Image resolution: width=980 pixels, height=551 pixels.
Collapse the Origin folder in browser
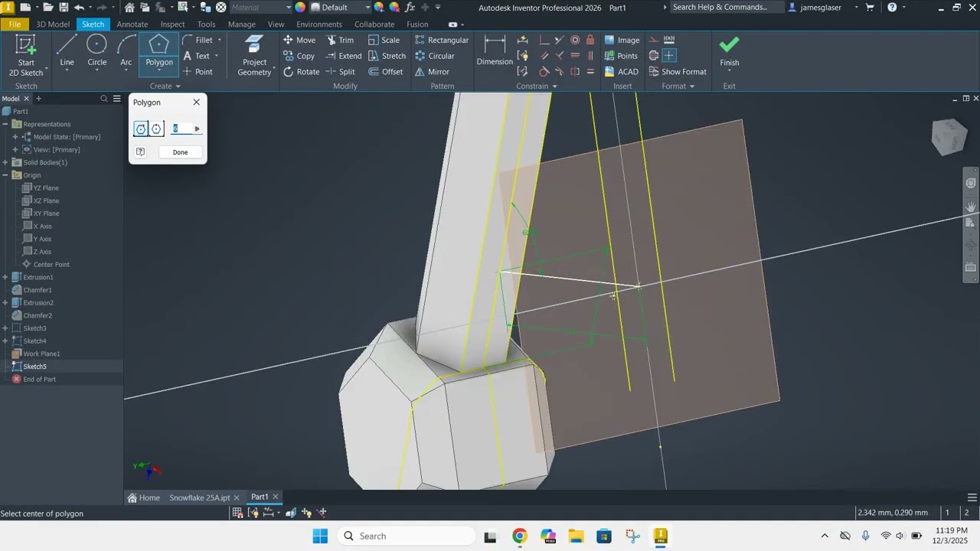pyautogui.click(x=5, y=175)
